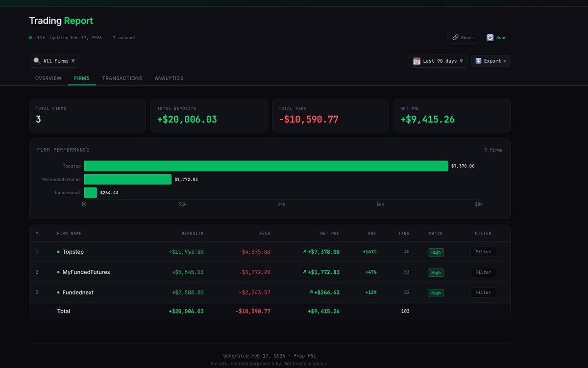Viewport: 588px width, 368px height.
Task: Click the up arrow beside +$1,772.83
Action: coord(304,272)
